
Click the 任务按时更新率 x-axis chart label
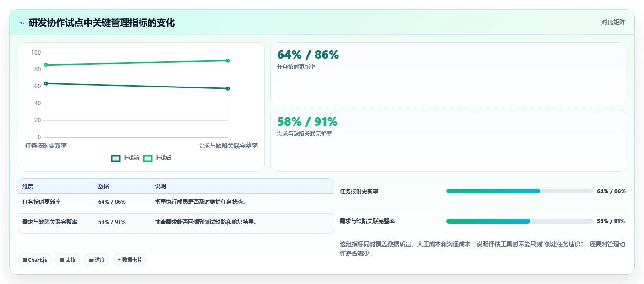click(x=46, y=146)
